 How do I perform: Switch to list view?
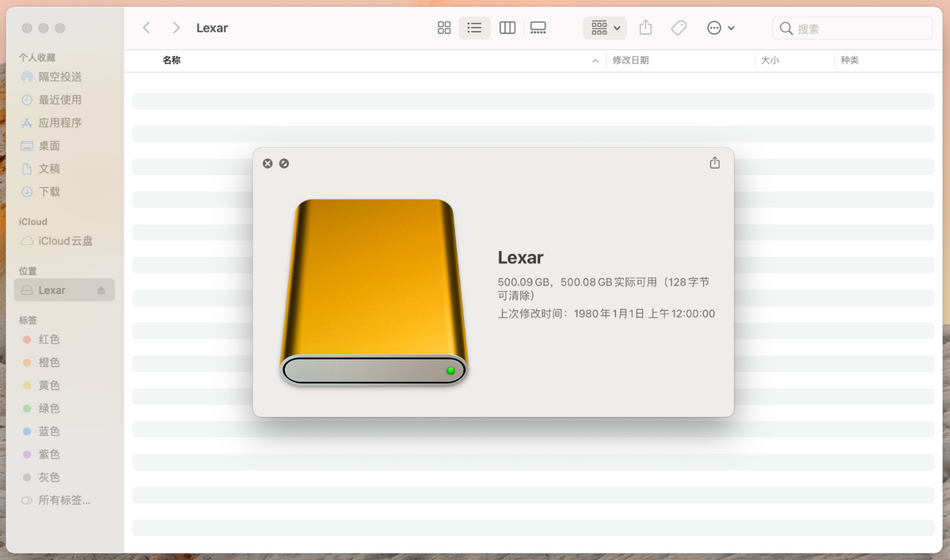[x=474, y=28]
